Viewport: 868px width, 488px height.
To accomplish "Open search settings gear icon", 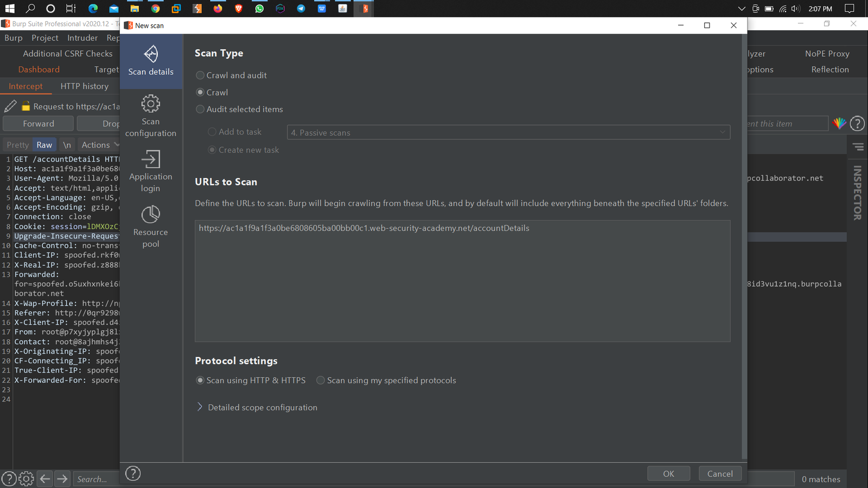I will click(26, 479).
